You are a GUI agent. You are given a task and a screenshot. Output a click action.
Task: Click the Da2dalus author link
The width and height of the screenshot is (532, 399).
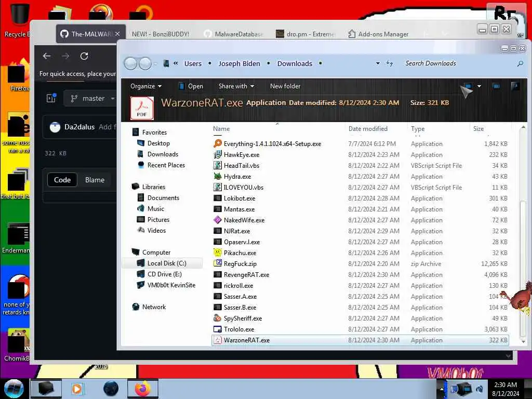pyautogui.click(x=79, y=127)
